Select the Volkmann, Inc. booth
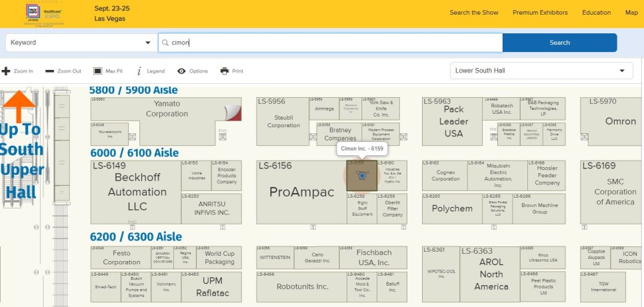The width and height of the screenshot is (644, 307). [x=166, y=287]
